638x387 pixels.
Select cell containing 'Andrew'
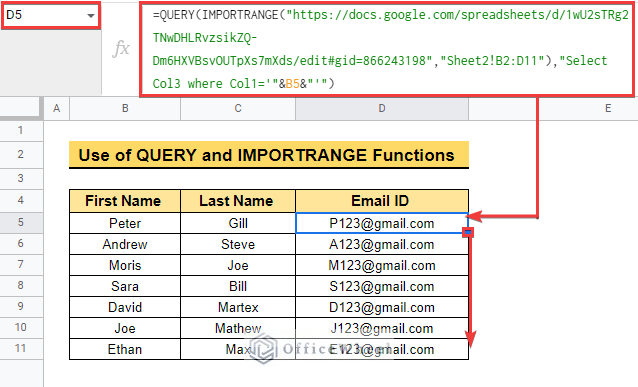125,244
